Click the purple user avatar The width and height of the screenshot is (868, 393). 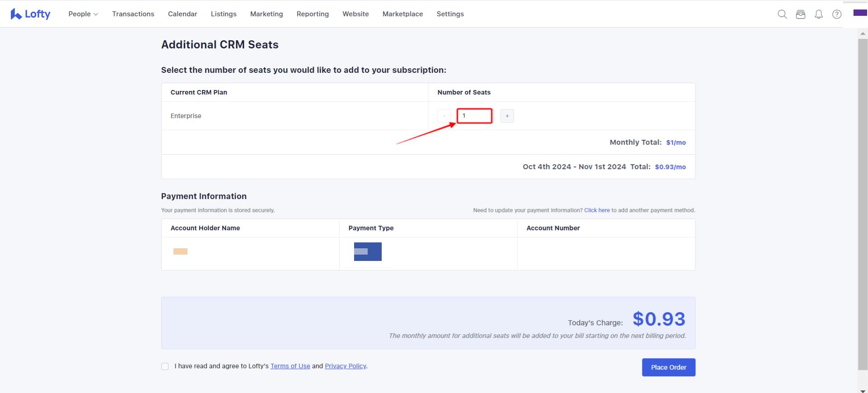[x=860, y=13]
